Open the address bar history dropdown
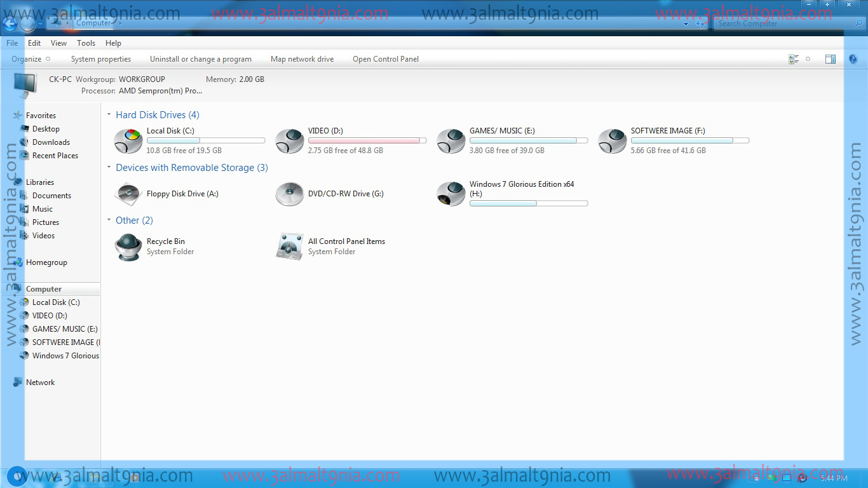Image resolution: width=868 pixels, height=488 pixels. pos(686,24)
